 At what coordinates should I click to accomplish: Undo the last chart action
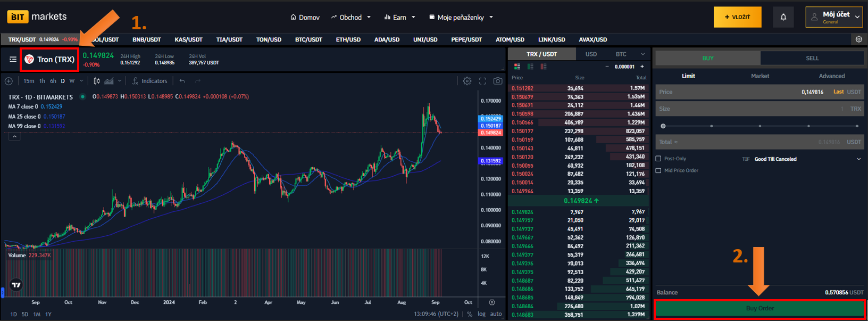pos(182,81)
